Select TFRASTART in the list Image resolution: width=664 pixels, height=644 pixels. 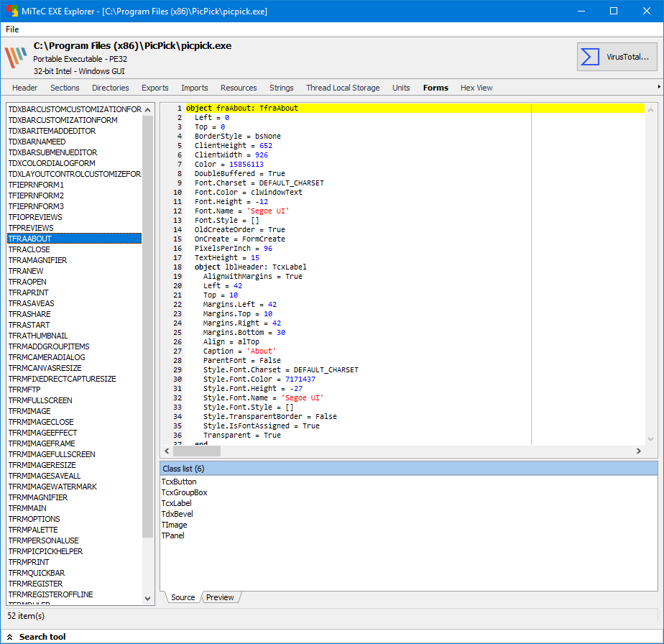coord(74,325)
